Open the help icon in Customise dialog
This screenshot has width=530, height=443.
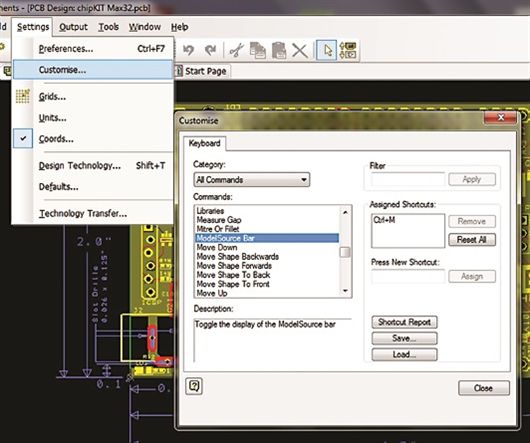pyautogui.click(x=194, y=386)
